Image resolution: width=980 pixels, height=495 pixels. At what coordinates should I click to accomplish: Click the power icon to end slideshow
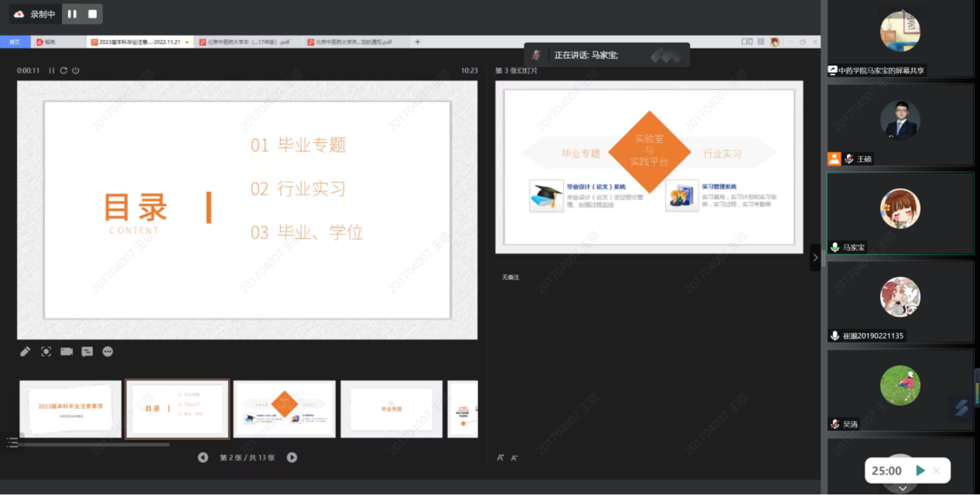point(75,71)
